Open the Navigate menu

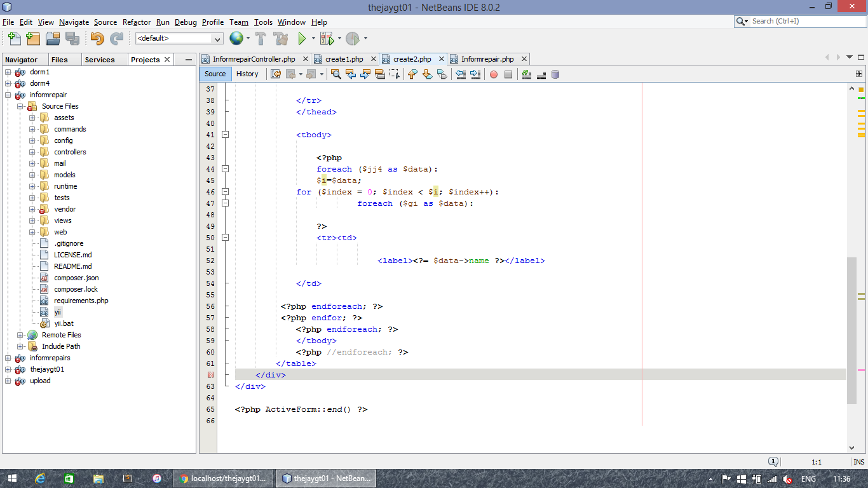[x=74, y=22]
